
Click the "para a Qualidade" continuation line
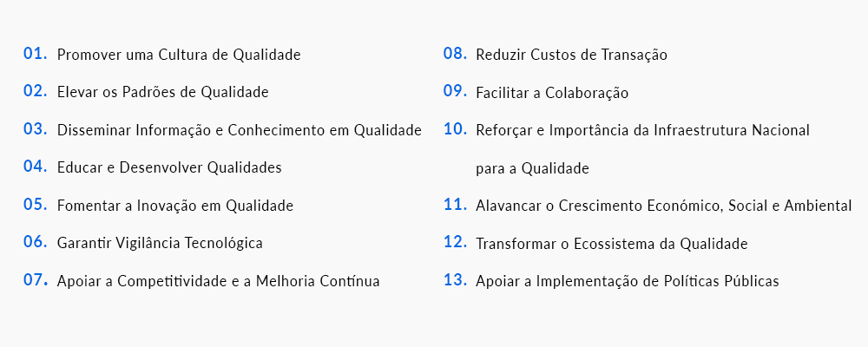click(x=532, y=168)
